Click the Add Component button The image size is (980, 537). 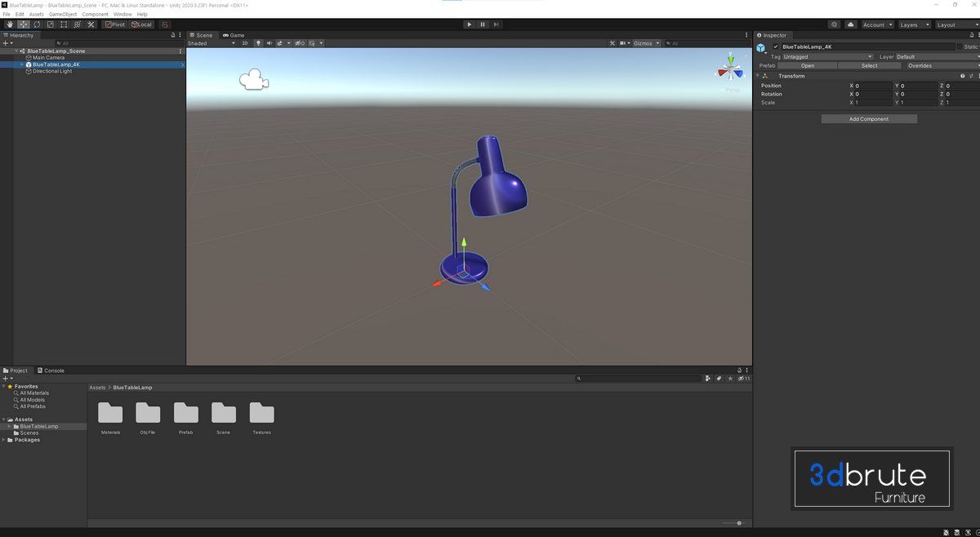pyautogui.click(x=869, y=119)
